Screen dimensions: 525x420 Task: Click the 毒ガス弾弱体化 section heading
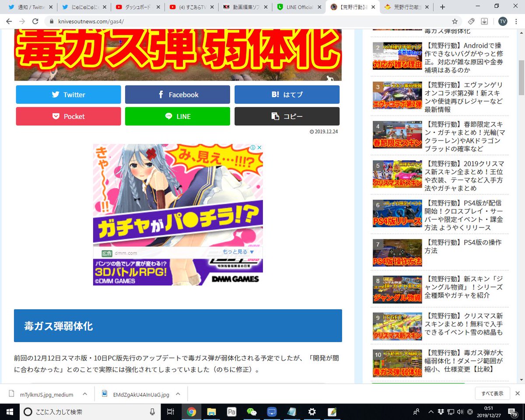[x=178, y=325]
